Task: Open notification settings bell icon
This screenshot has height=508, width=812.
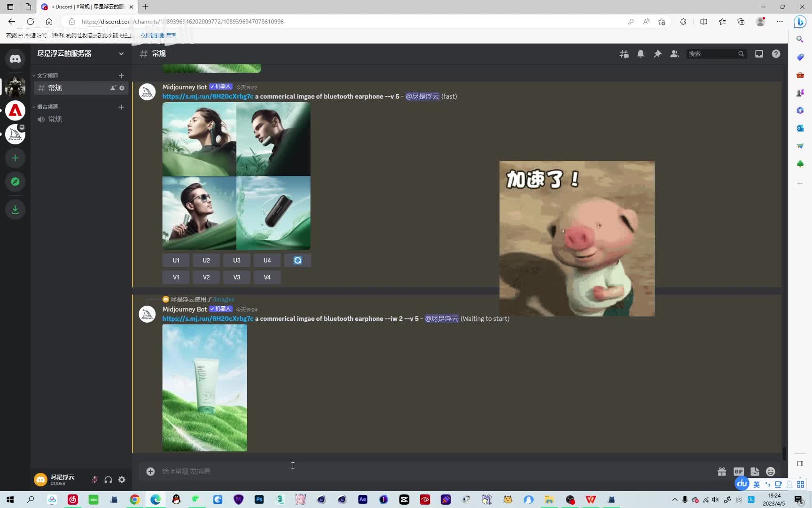Action: point(640,54)
